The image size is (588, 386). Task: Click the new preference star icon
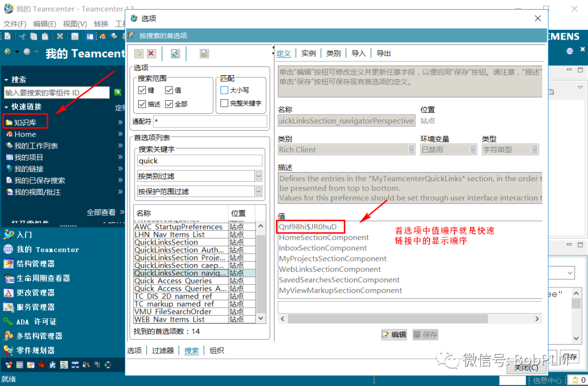pos(139,54)
